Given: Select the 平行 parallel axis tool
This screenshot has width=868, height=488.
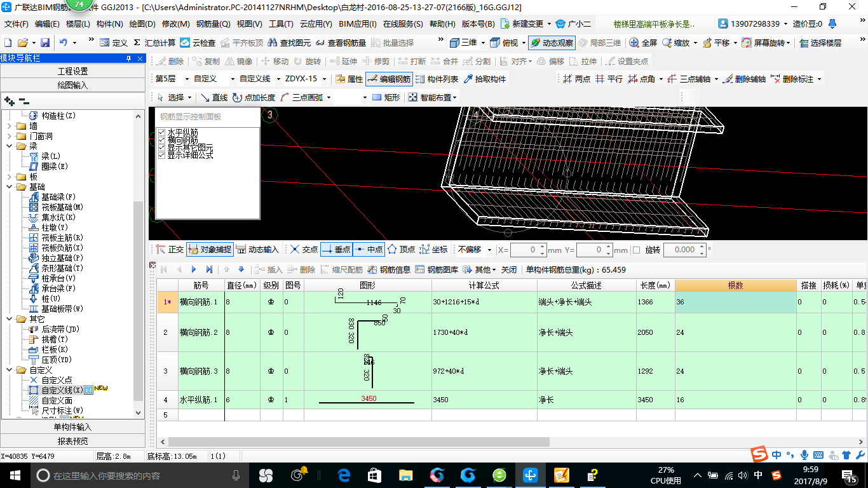Looking at the screenshot, I should [609, 79].
